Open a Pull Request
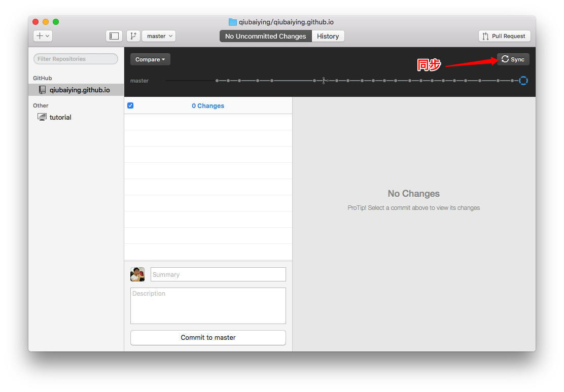Image resolution: width=564 pixels, height=392 pixels. (x=504, y=36)
